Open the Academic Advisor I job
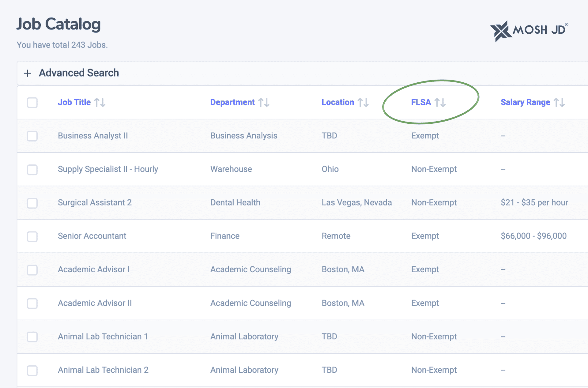This screenshot has width=588, height=388. pos(93,269)
